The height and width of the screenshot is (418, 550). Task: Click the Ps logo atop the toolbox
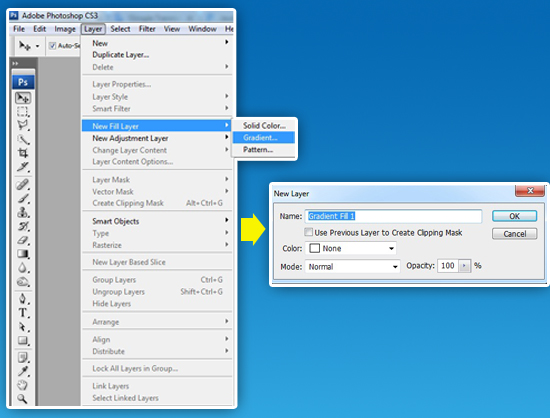pos(23,82)
